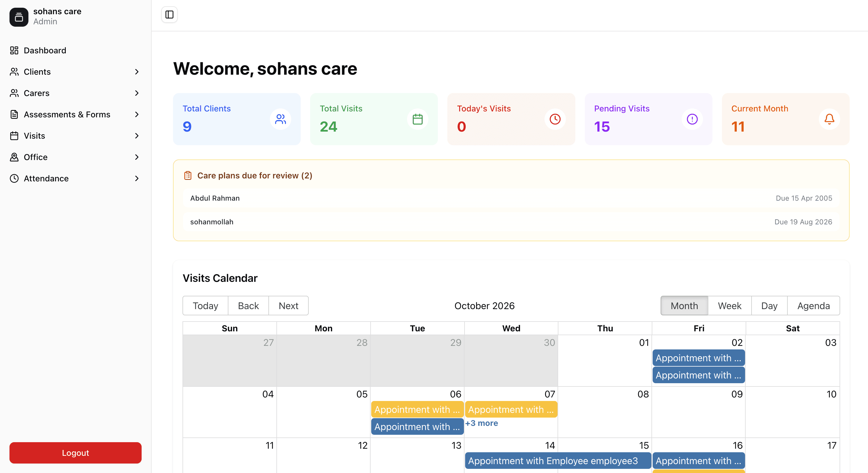The image size is (868, 473).
Task: Log out with the red Logout button
Action: (x=76, y=453)
